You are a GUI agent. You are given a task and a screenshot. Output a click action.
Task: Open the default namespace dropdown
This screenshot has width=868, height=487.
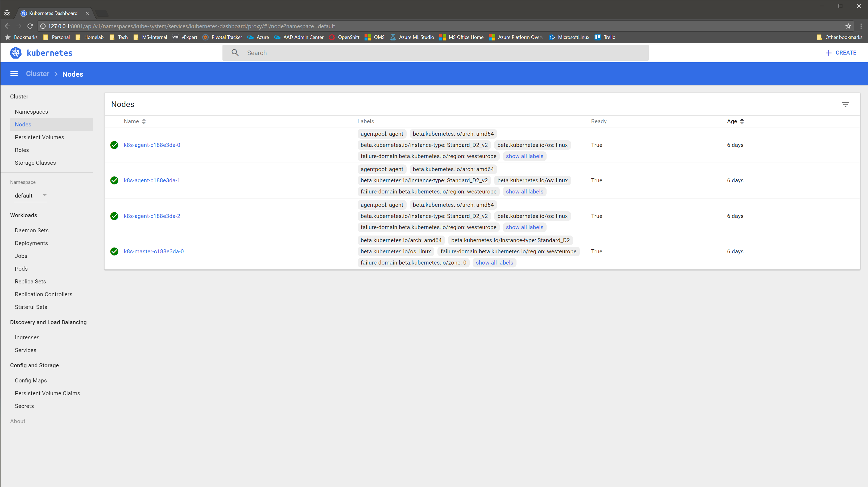[30, 196]
